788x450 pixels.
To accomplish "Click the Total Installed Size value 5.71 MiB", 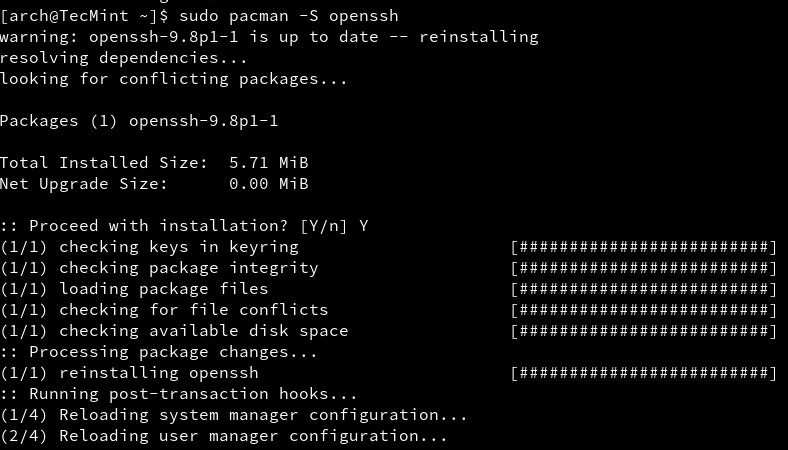I will click(269, 163).
